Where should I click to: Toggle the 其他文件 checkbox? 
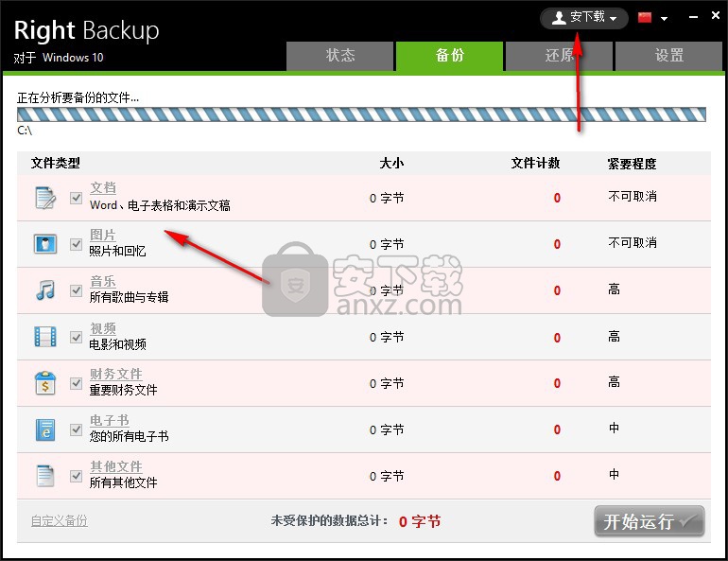77,476
